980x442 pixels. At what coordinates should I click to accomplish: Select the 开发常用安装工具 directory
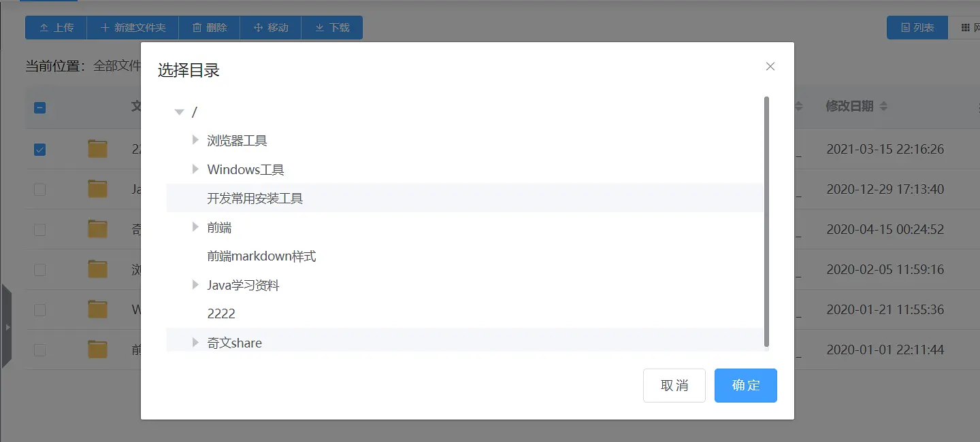click(256, 198)
